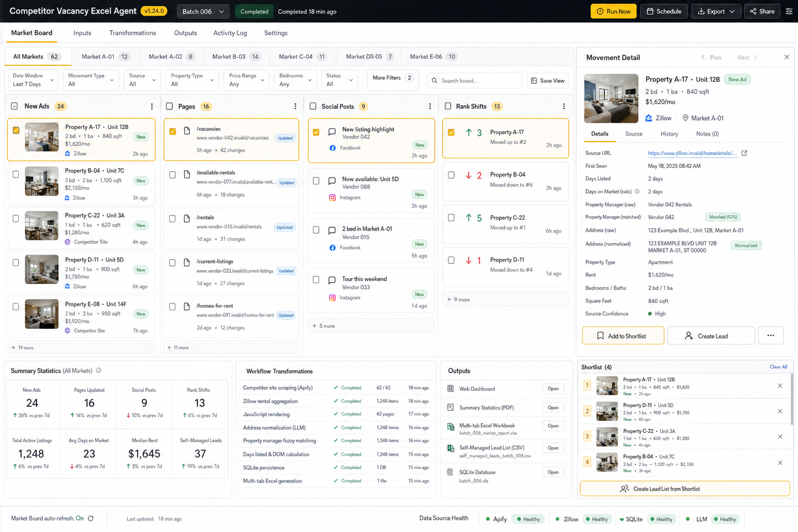Click Create Lead button
798x532 pixels.
pyautogui.click(x=711, y=336)
